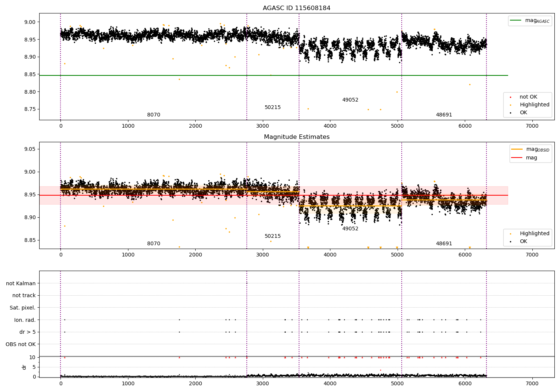
Task: Click OBSID label 49052 in Magnitude Estimates
Action: [x=350, y=229]
